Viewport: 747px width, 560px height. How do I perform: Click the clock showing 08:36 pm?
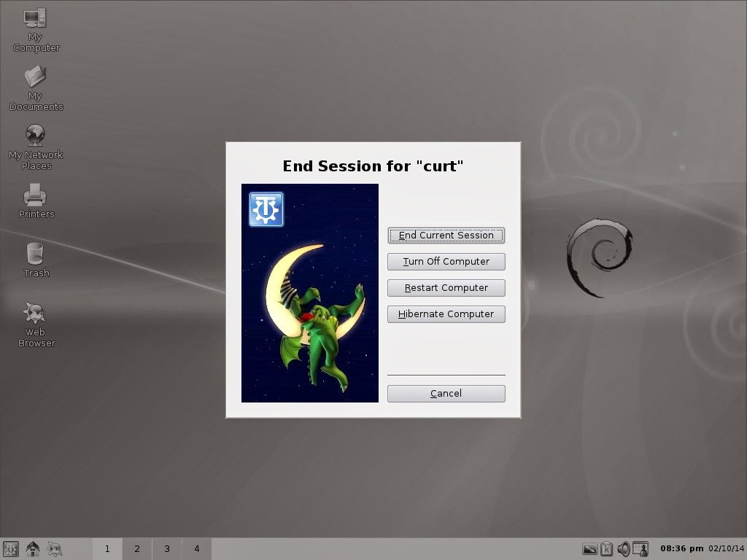point(675,548)
